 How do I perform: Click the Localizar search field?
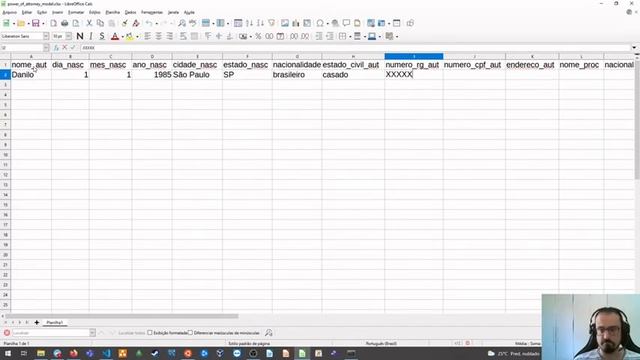(51, 333)
